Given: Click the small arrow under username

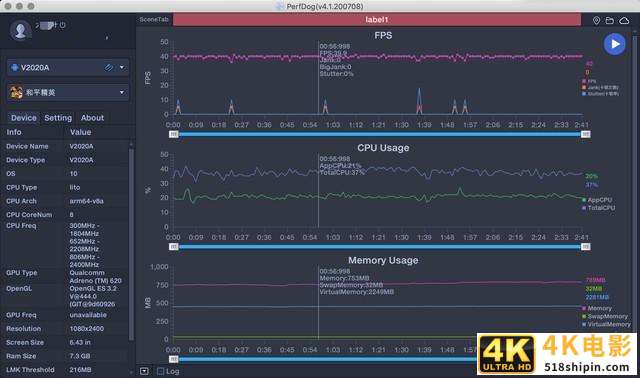Looking at the screenshot, I should click(107, 38).
